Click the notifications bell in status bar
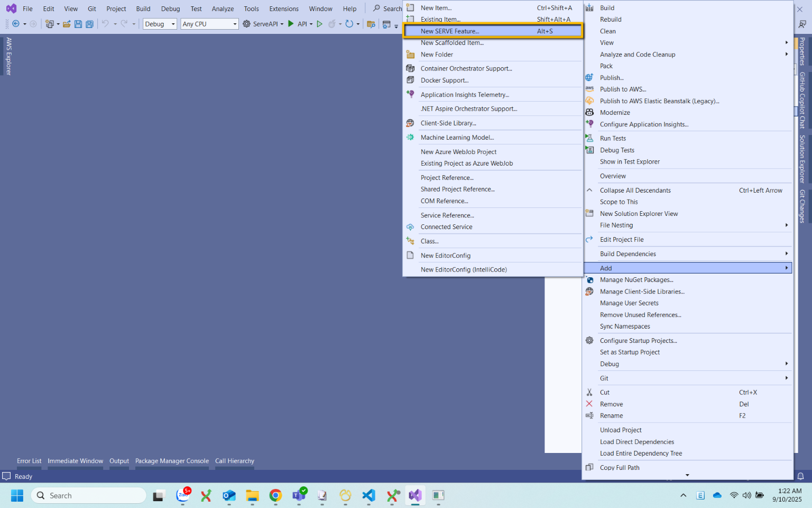The image size is (812, 508). click(800, 476)
